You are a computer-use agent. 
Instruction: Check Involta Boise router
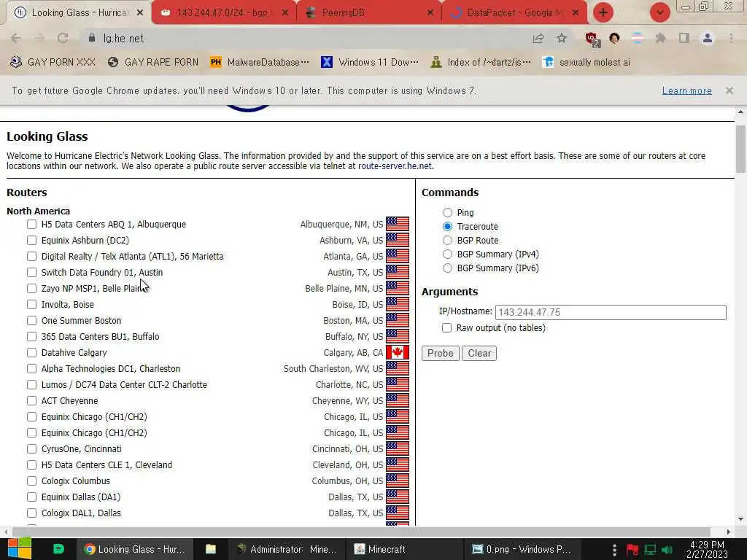coord(31,304)
